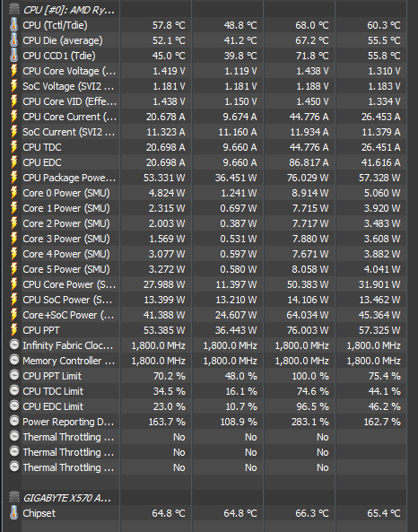Image resolution: width=418 pixels, height=532 pixels.
Task: Click the clock icon beside CPU TDC Limit
Action: pyautogui.click(x=14, y=390)
